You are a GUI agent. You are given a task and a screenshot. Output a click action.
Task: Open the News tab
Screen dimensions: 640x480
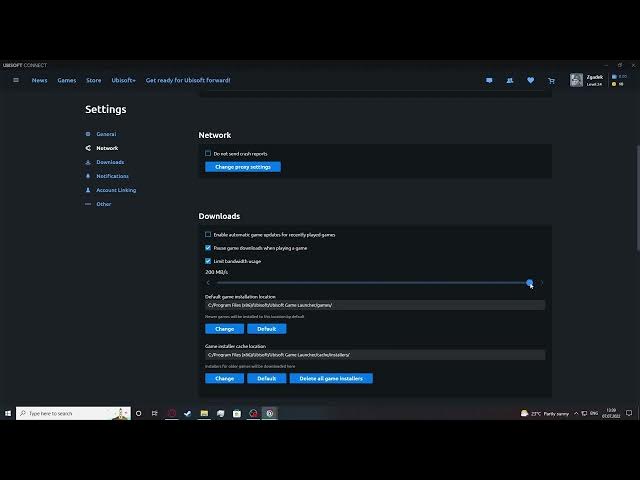pos(40,80)
